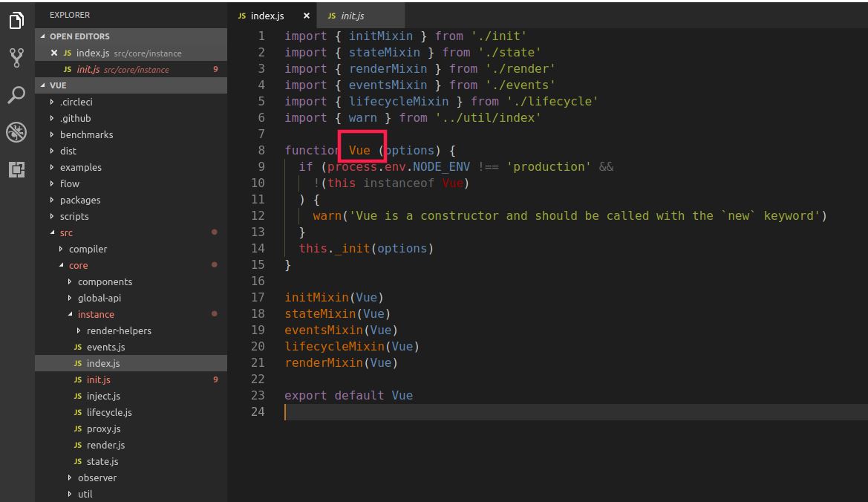The image size is (868, 502).
Task: Close index.js in Open Editors list
Action: click(x=54, y=53)
